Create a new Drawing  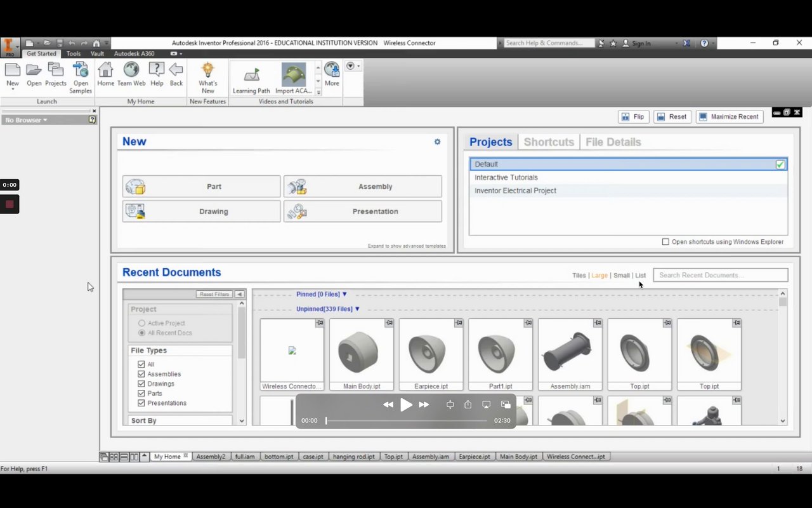point(201,211)
